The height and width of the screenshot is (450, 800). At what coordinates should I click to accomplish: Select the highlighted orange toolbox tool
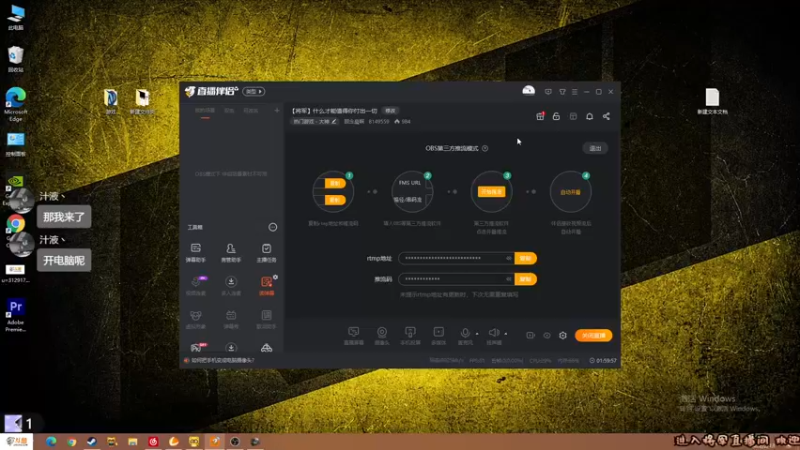click(x=266, y=285)
